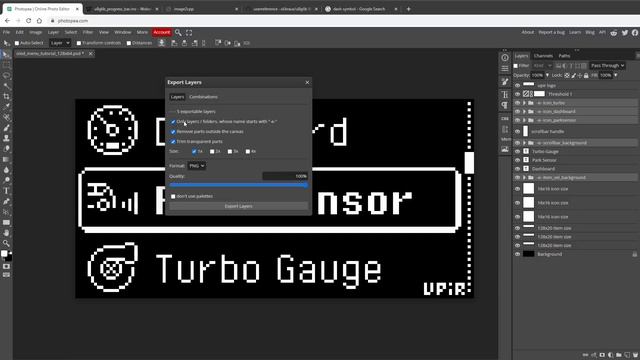
Task: Select the Brush tool
Action: click(x=6, y=128)
